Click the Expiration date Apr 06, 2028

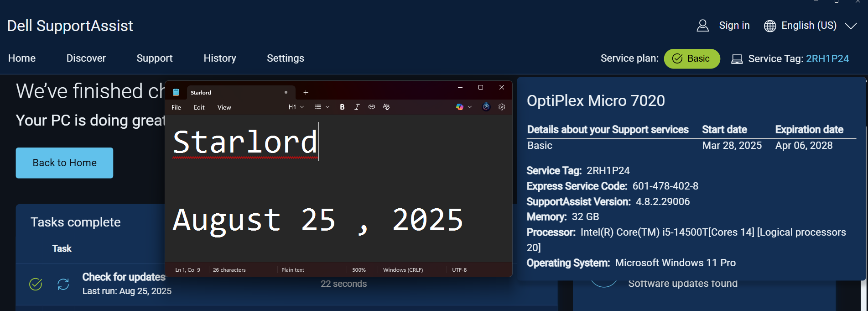[x=804, y=145]
